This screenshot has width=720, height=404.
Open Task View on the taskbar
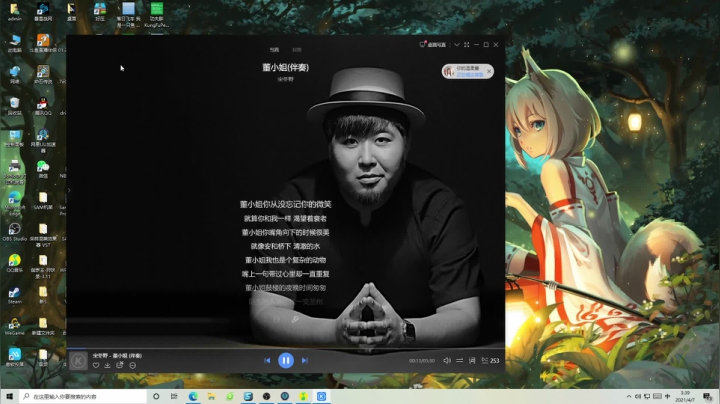(x=174, y=396)
